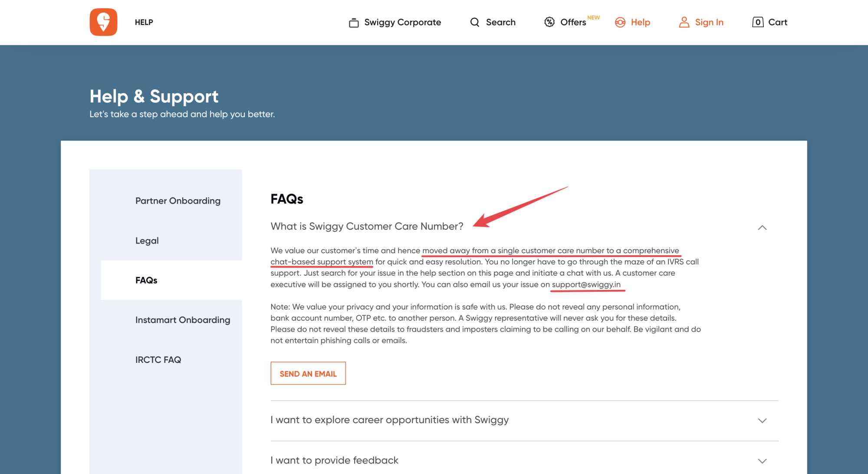The image size is (868, 474).
Task: Collapse the Customer Care Number question chevron
Action: [x=762, y=227]
